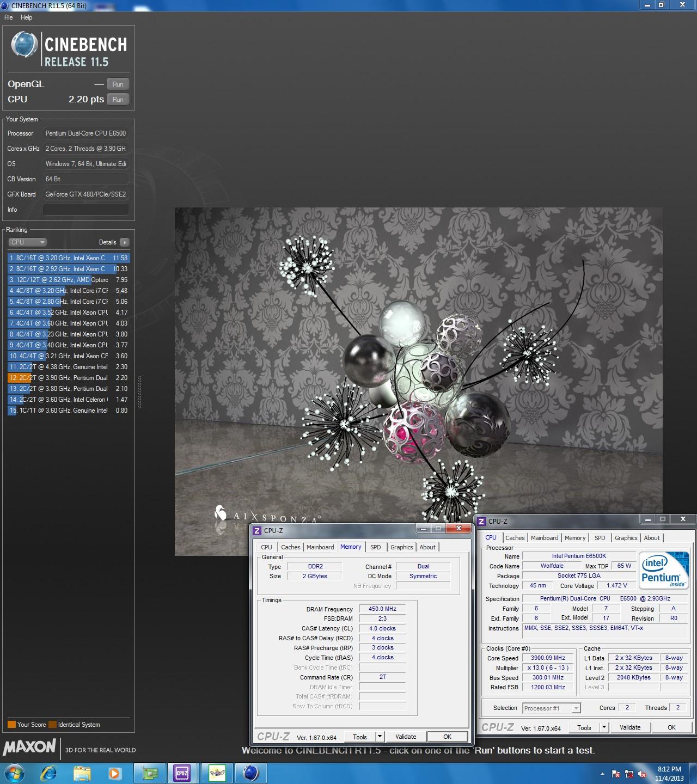Open the ranking type CPU dropdown

(x=27, y=242)
